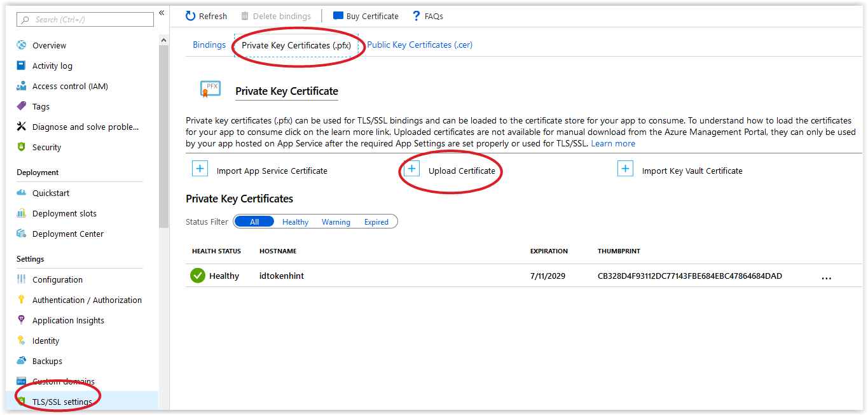Select the Expired status filter

pyautogui.click(x=376, y=222)
